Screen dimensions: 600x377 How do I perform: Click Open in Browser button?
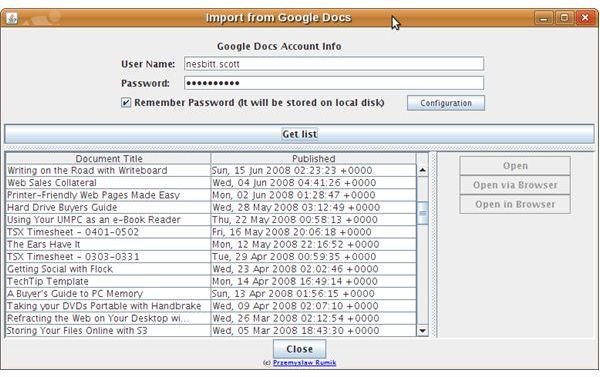coord(515,204)
